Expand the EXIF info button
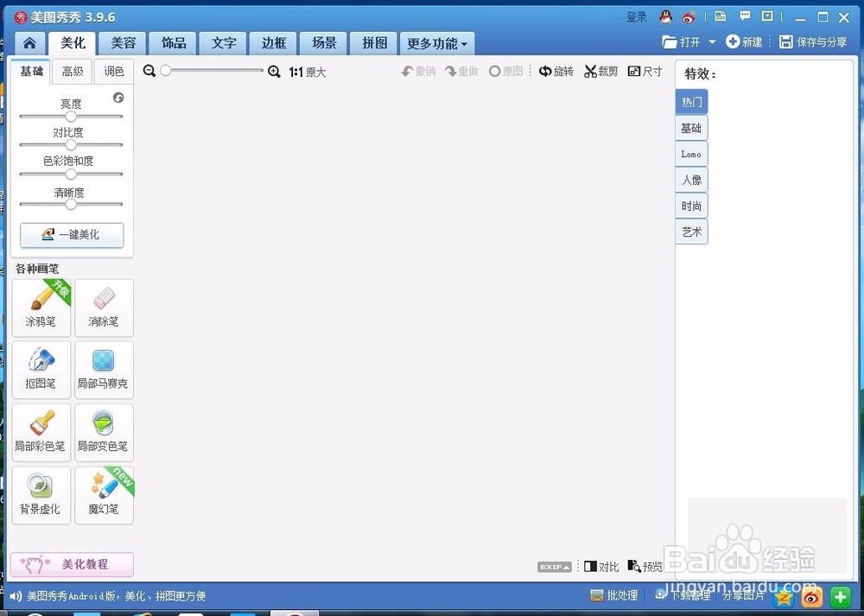Screen dimensions: 864x616 [555, 567]
